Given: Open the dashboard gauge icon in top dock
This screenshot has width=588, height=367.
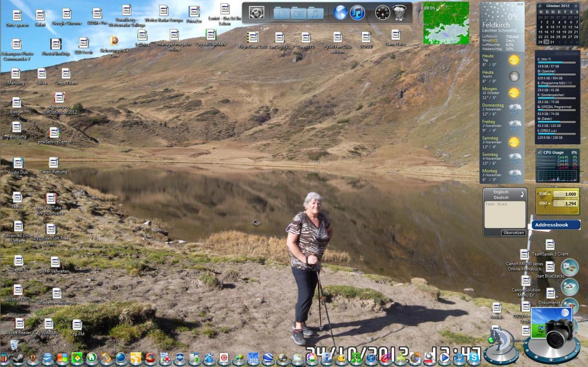Looking at the screenshot, I should click(x=383, y=13).
